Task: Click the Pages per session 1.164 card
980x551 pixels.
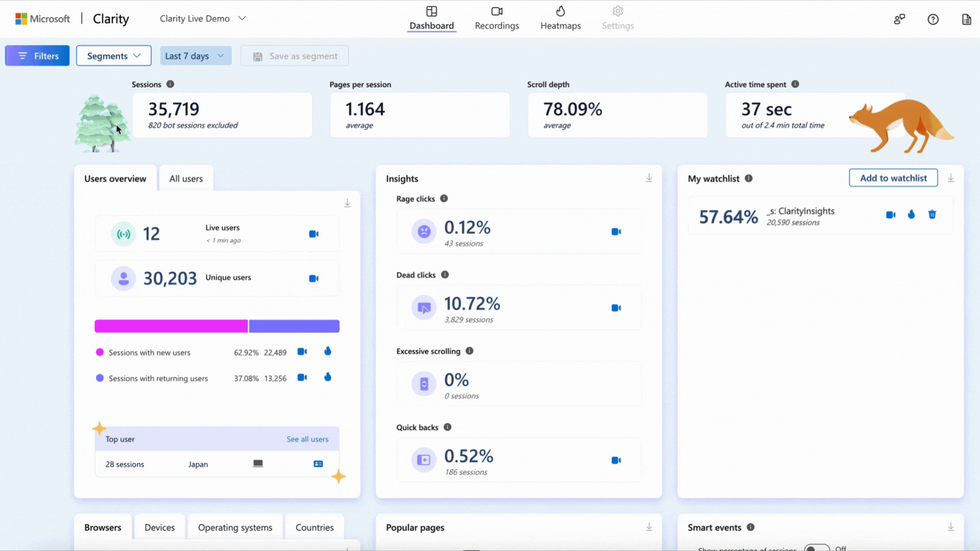Action: coord(420,115)
